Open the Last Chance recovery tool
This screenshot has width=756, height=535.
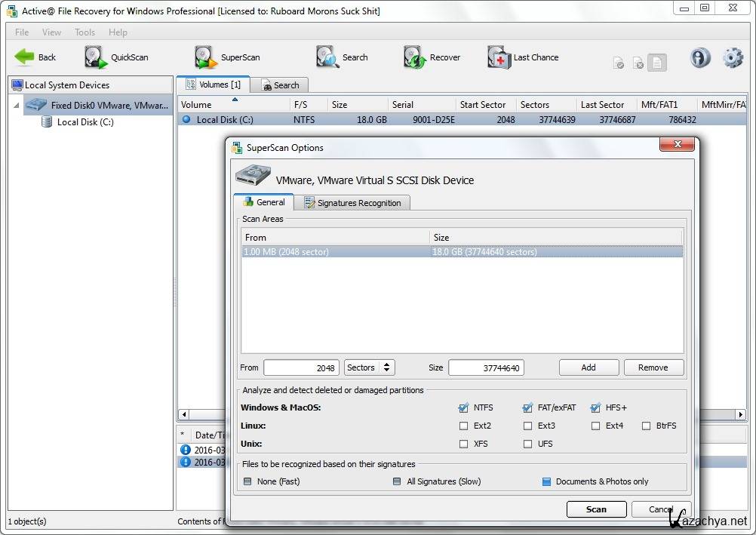[499, 57]
